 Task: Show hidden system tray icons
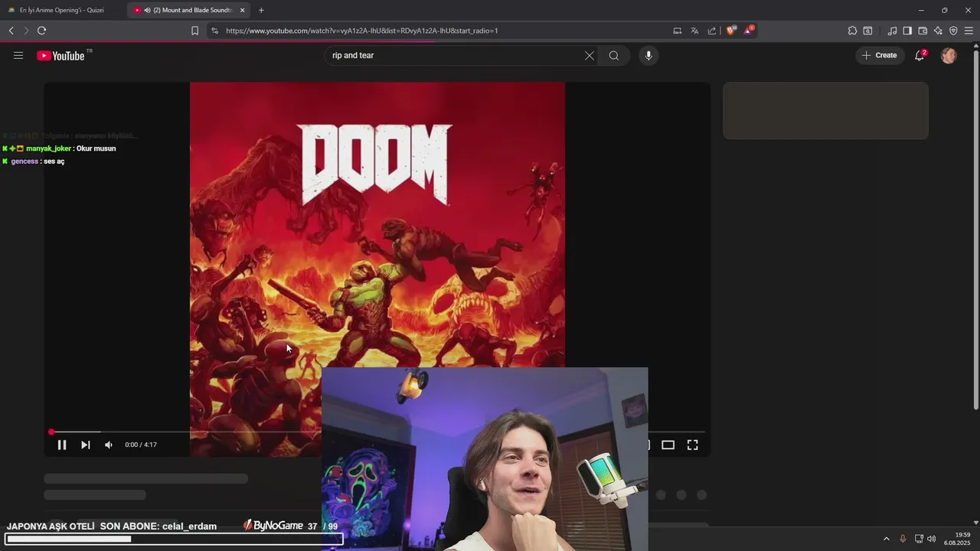887,539
